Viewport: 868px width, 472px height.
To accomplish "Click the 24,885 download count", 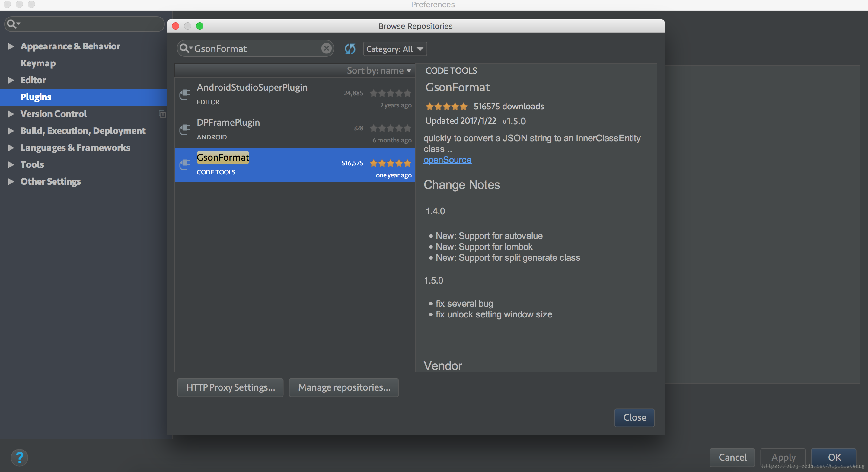I will [x=353, y=93].
